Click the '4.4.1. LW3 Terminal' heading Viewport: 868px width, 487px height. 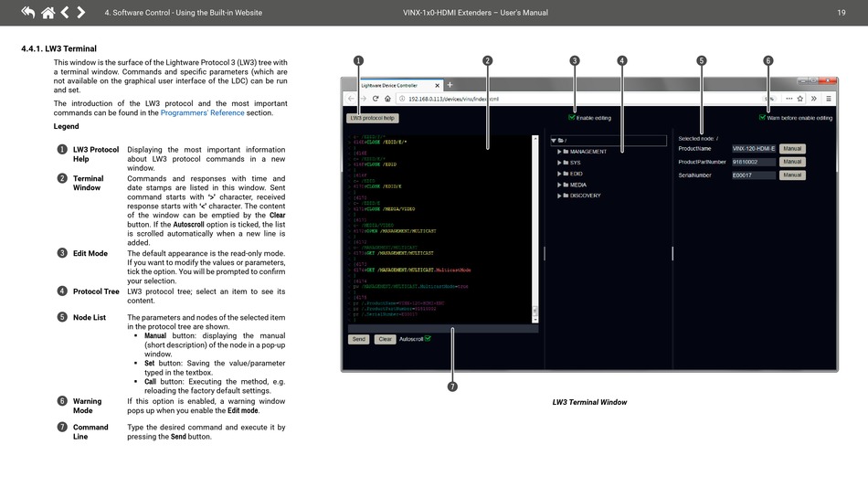point(58,48)
